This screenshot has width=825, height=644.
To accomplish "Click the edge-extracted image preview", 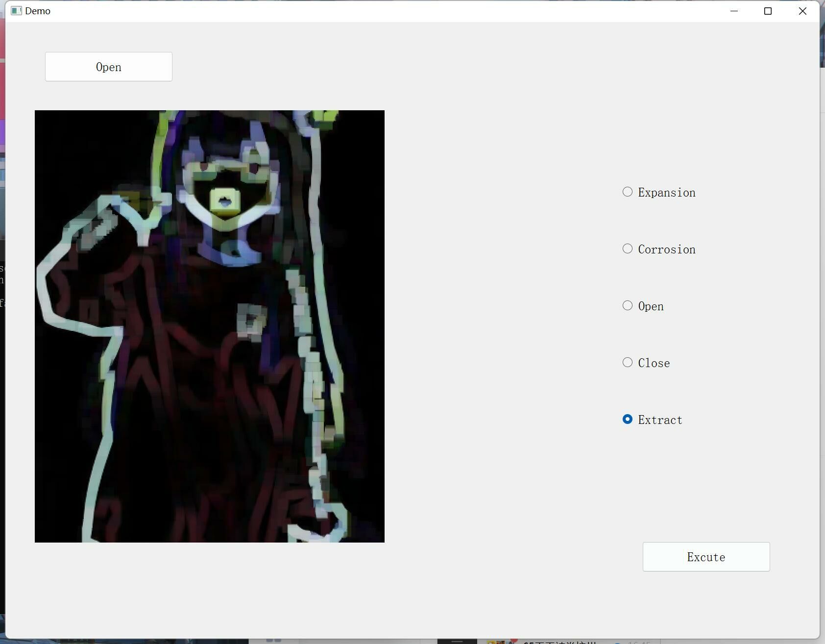I will tap(210, 326).
